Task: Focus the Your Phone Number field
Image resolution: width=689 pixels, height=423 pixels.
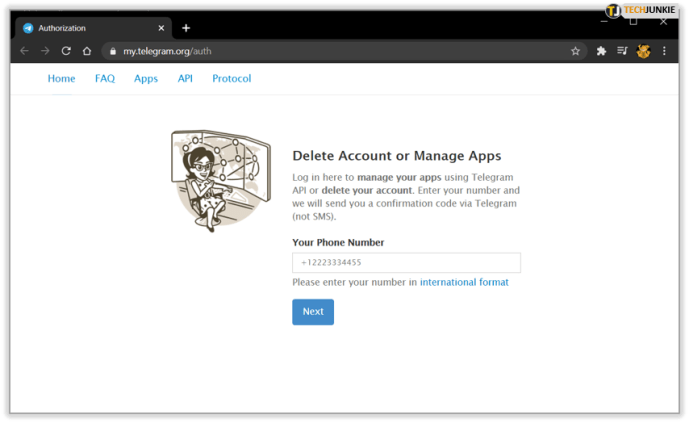Action: click(406, 263)
